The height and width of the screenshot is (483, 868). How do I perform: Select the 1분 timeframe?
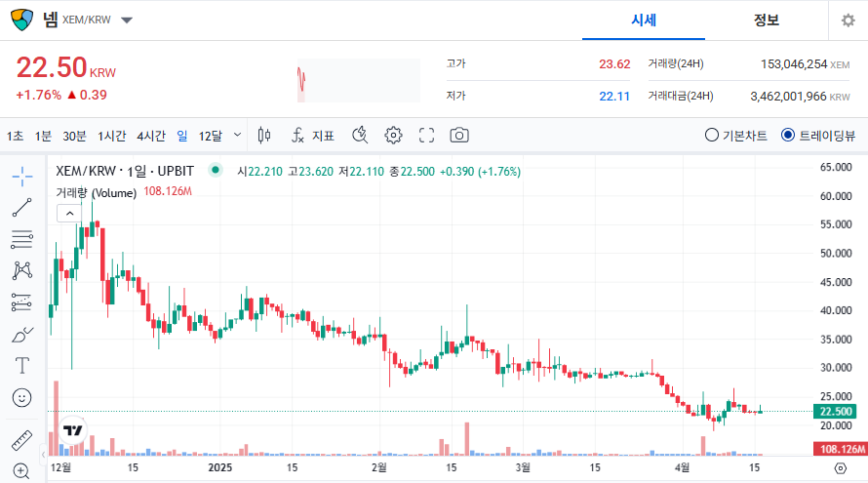pyautogui.click(x=43, y=136)
